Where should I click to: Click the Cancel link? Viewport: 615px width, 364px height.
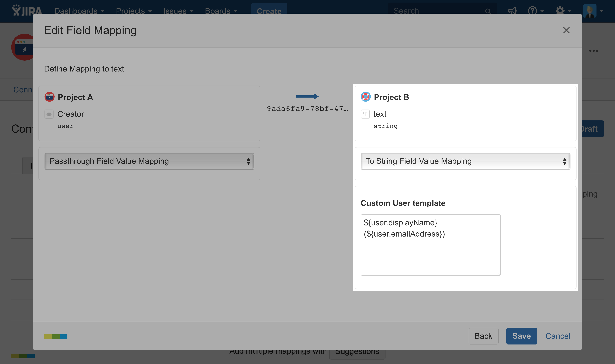pos(558,336)
